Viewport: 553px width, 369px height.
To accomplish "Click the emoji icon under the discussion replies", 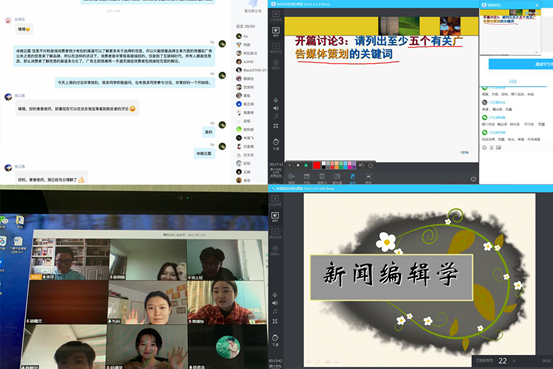I will tap(485, 147).
